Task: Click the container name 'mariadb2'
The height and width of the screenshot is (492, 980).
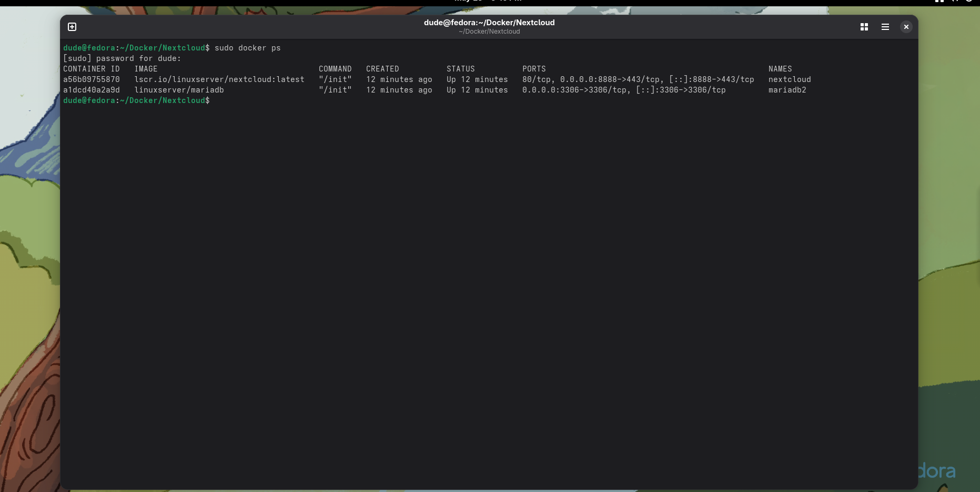Action: point(787,90)
